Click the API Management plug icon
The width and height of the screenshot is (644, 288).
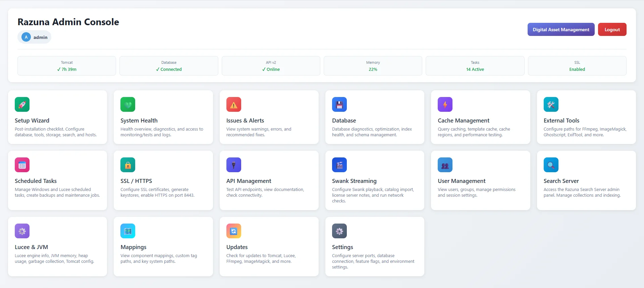[x=234, y=165]
